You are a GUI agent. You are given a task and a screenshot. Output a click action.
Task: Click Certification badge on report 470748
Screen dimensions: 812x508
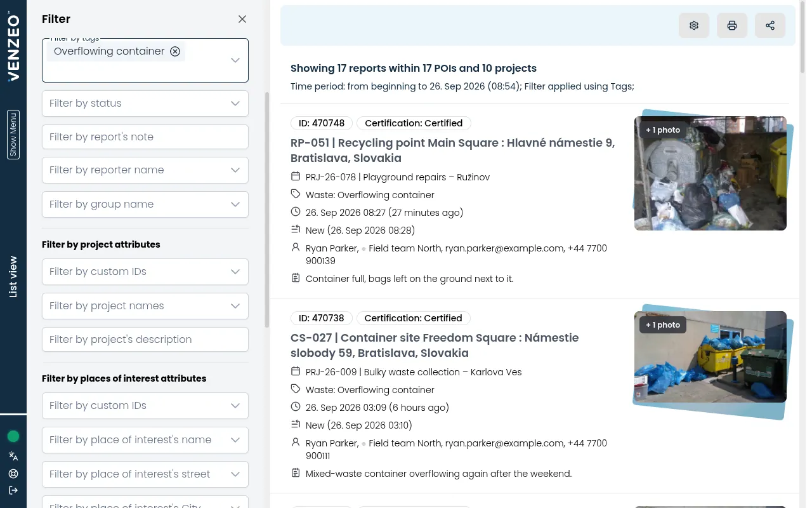[x=414, y=123]
